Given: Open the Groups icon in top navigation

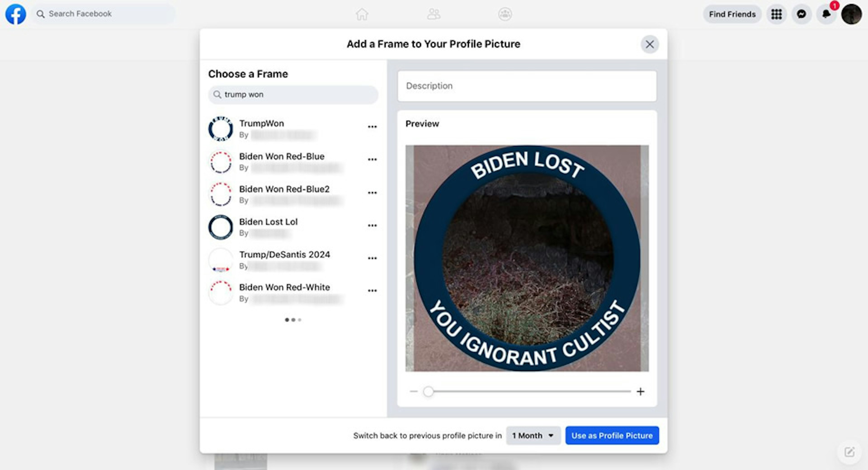Looking at the screenshot, I should (505, 14).
